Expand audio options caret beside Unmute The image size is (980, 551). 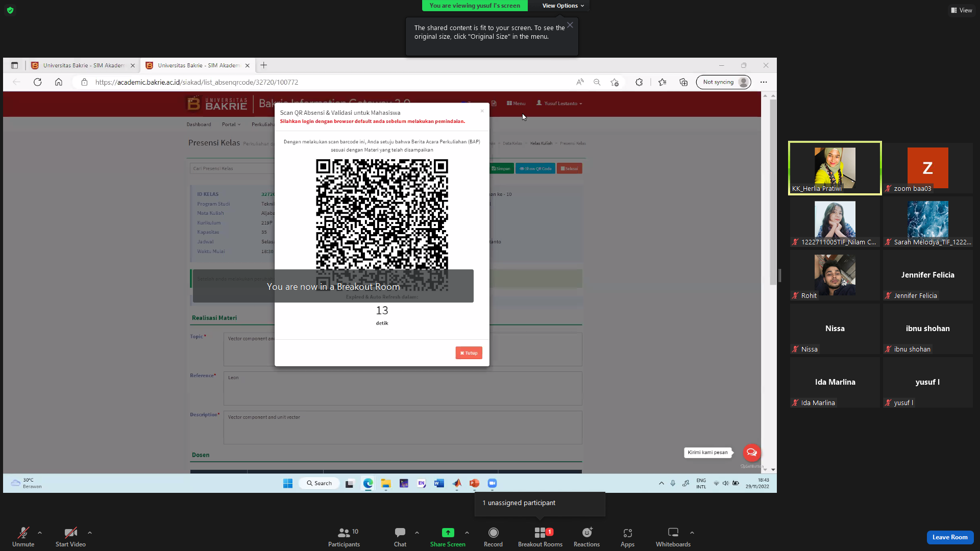point(40,533)
